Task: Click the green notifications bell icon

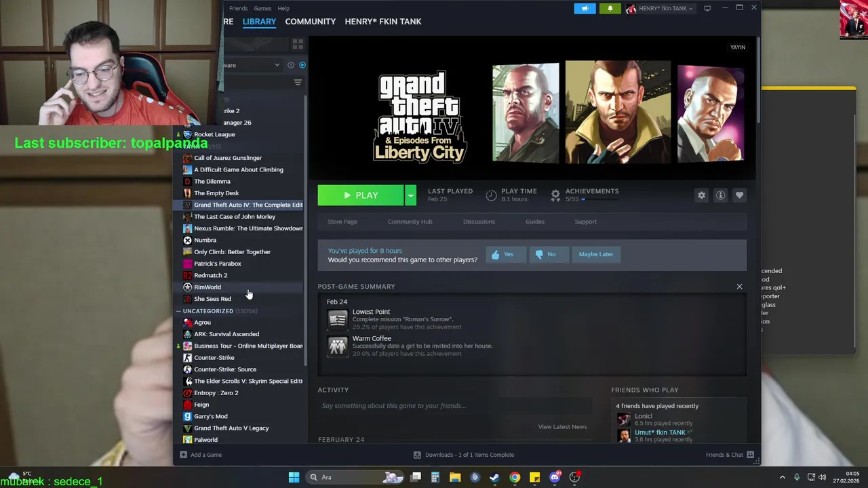Action: (x=610, y=8)
